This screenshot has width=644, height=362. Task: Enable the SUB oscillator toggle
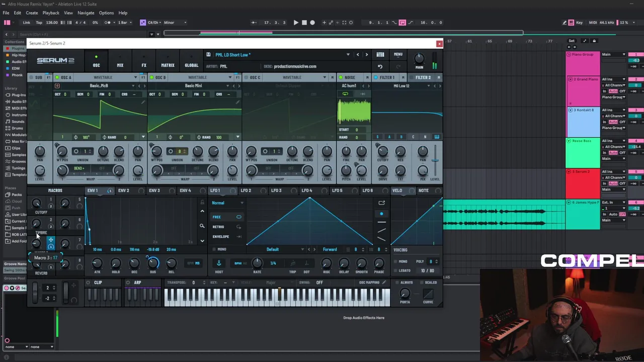coord(32,77)
